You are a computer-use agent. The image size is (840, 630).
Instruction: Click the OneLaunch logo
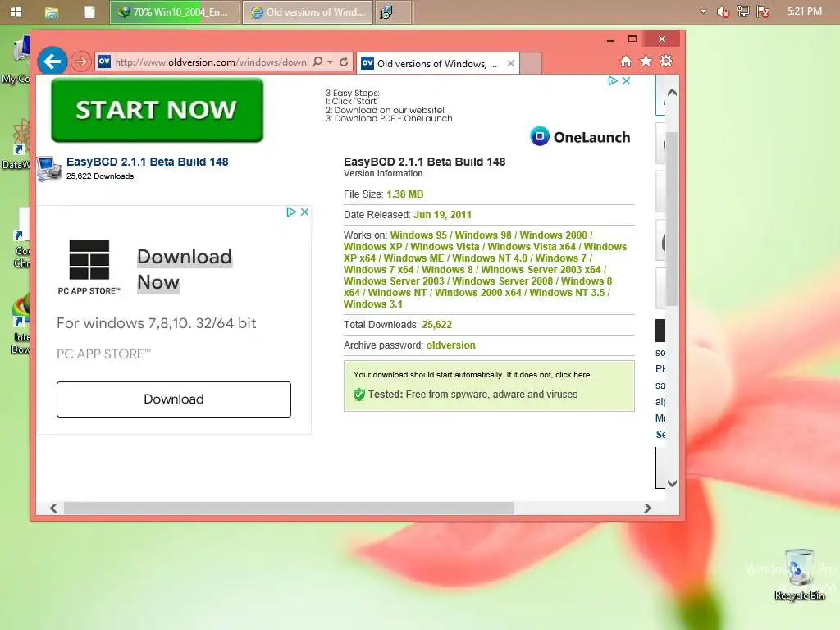(580, 137)
